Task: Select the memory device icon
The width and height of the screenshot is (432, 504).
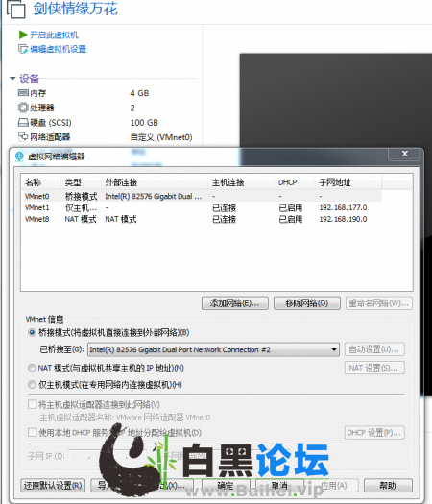Action: coord(23,93)
